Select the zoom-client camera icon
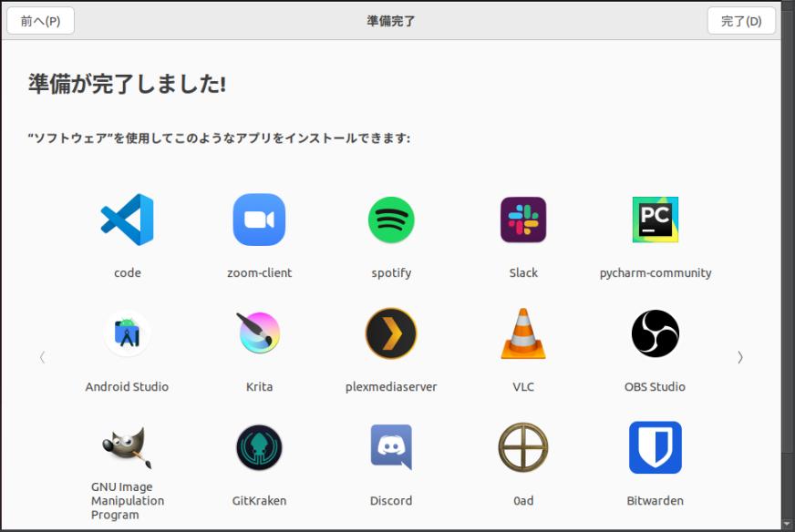Screen dimensions: 795x532 pyautogui.click(x=259, y=220)
